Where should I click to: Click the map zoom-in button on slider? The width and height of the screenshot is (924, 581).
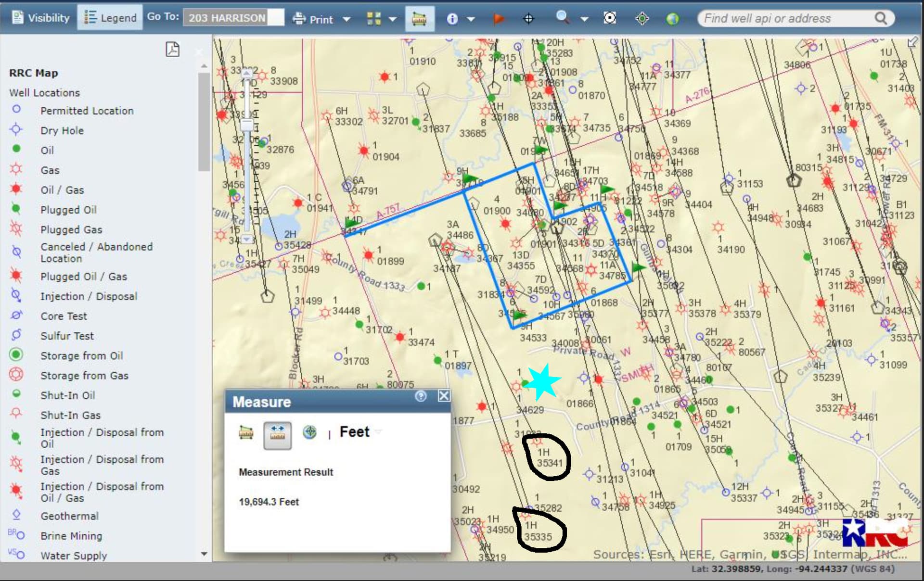coord(247,73)
